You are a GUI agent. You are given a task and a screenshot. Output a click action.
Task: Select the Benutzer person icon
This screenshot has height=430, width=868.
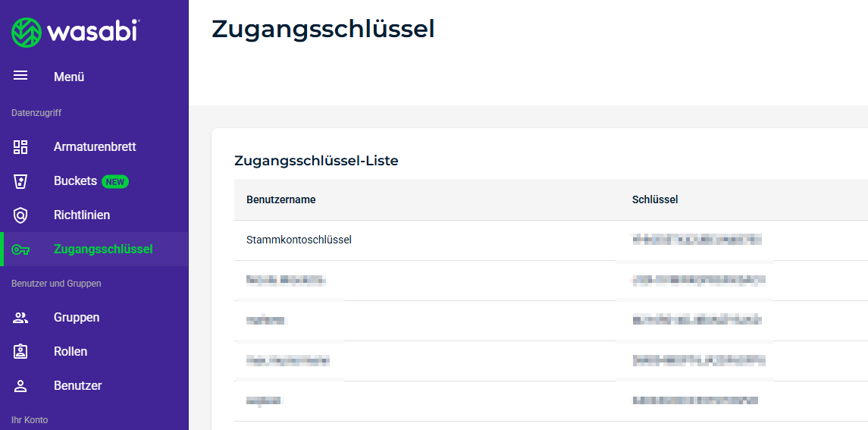click(20, 386)
